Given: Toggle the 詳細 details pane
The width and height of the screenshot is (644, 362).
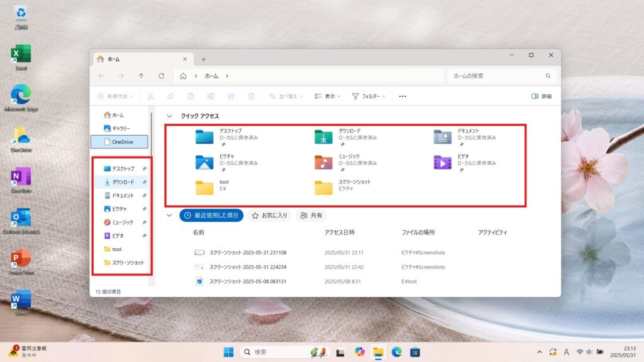Looking at the screenshot, I should (x=541, y=96).
